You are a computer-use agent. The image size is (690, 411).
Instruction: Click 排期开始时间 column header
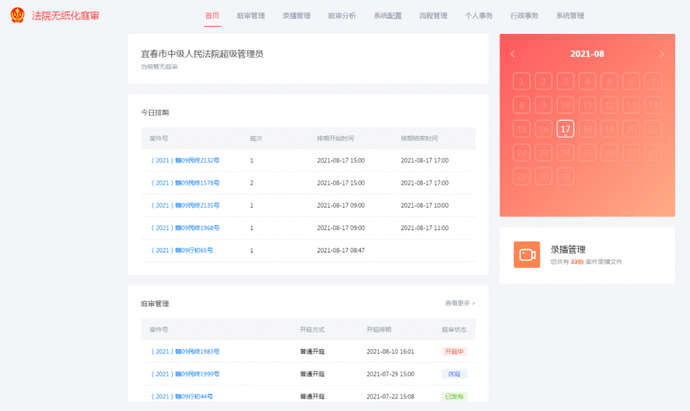click(335, 139)
